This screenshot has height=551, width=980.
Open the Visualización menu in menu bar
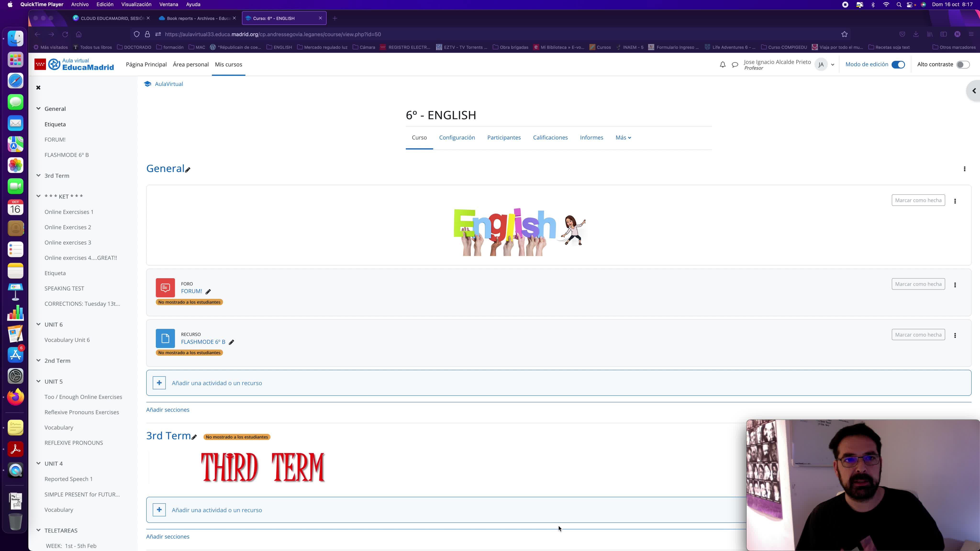[x=136, y=5]
